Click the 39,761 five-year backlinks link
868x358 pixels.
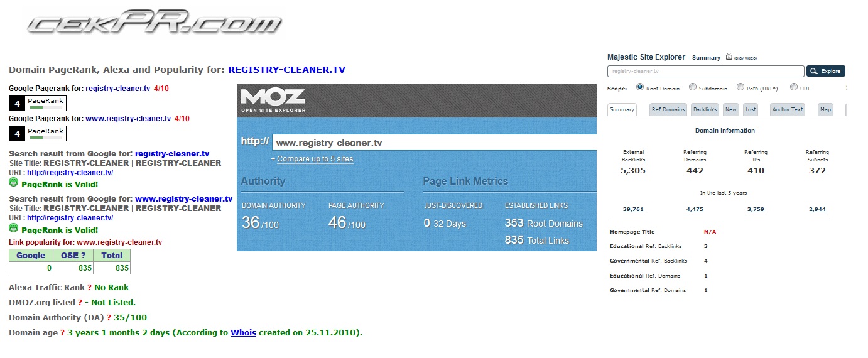(633, 209)
